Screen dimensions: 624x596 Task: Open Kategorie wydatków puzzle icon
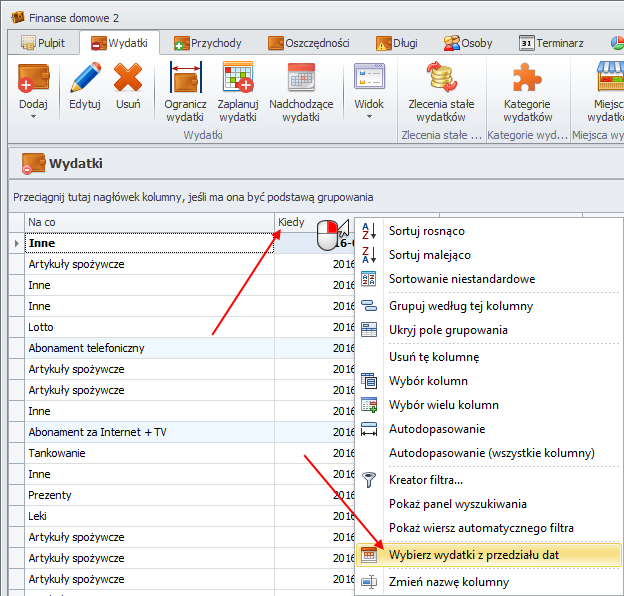527,78
